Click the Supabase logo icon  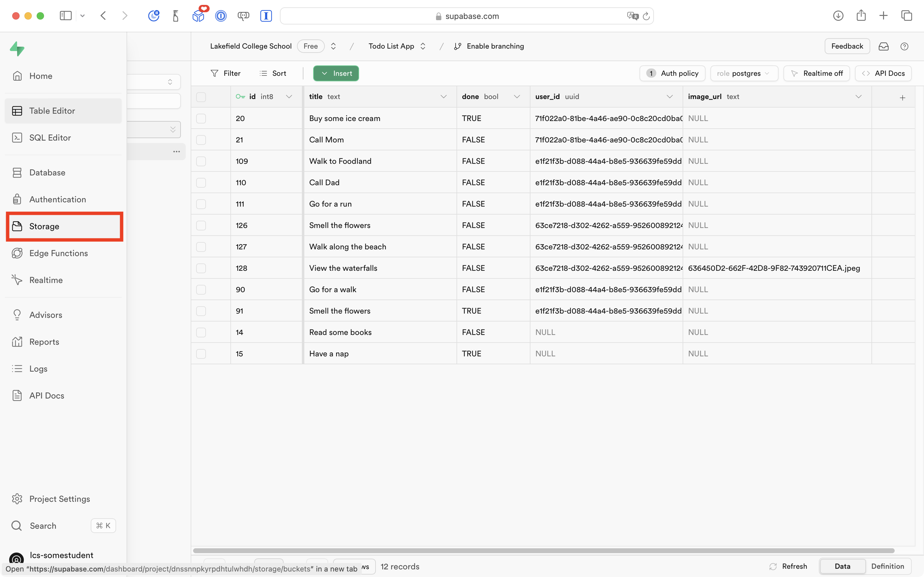point(17,49)
